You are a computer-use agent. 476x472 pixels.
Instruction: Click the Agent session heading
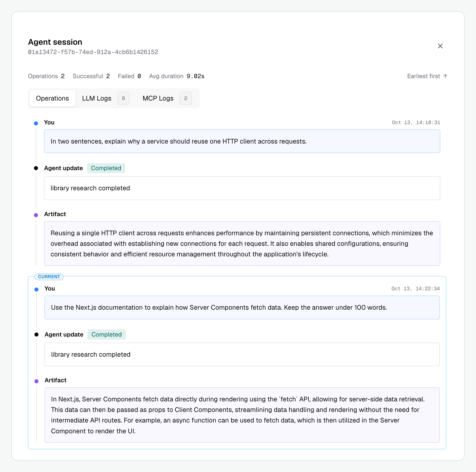coord(55,42)
